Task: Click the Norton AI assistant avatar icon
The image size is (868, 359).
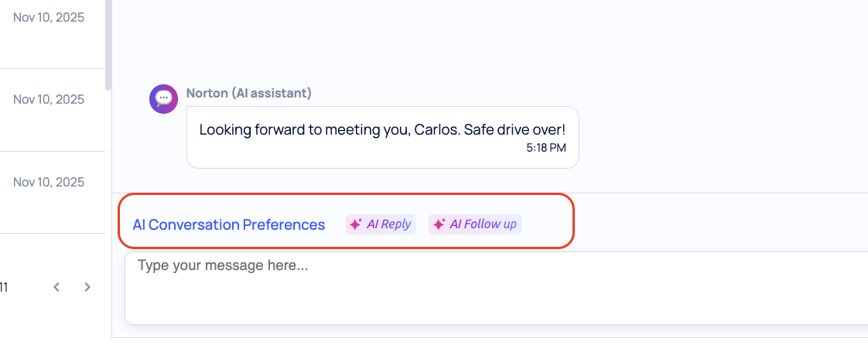Action: pos(163,99)
